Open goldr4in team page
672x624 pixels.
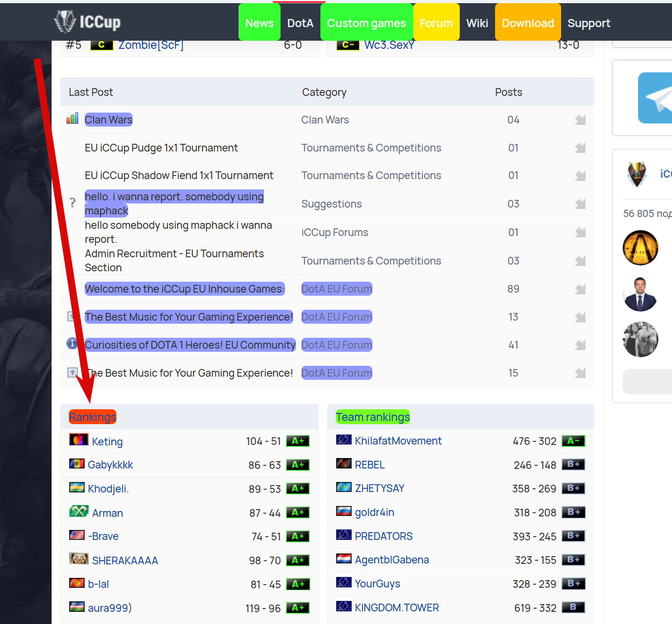pyautogui.click(x=375, y=512)
